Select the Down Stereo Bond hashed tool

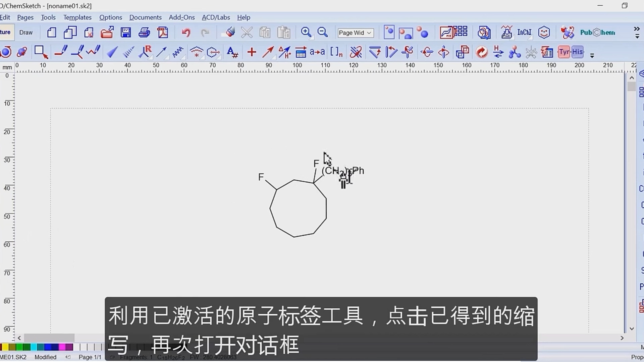(128, 52)
